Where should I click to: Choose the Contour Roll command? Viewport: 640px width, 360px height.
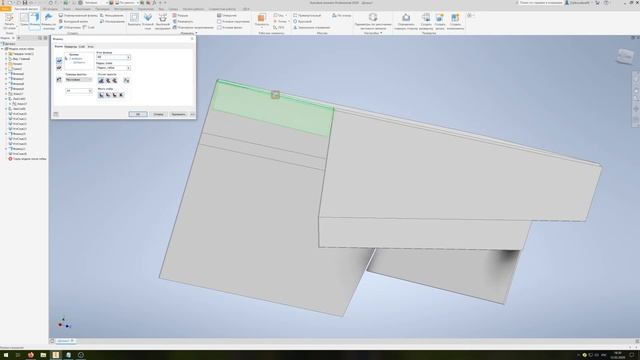point(74,21)
